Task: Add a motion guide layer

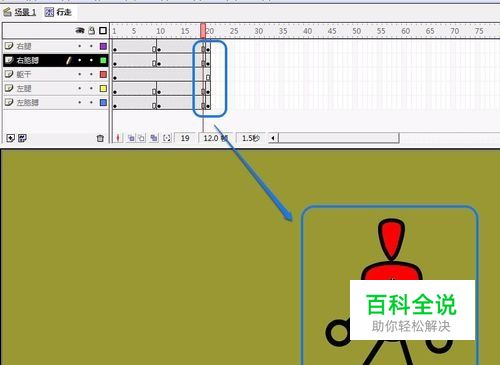Action: [x=22, y=138]
